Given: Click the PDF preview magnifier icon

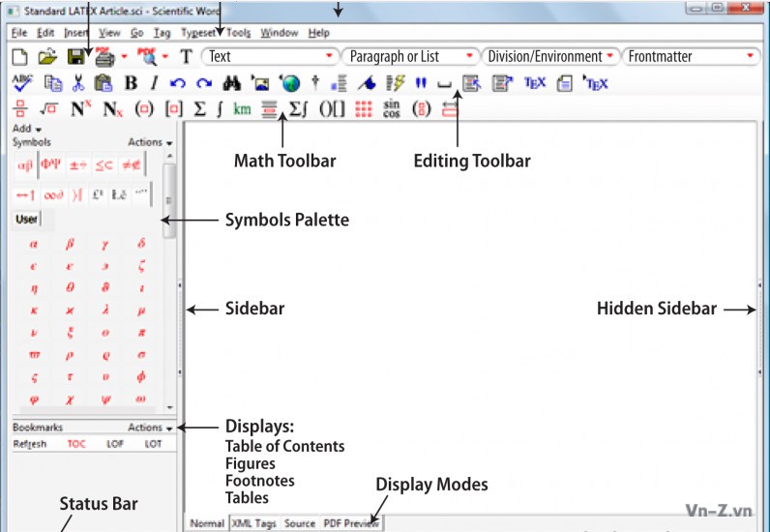Looking at the screenshot, I should tap(146, 57).
